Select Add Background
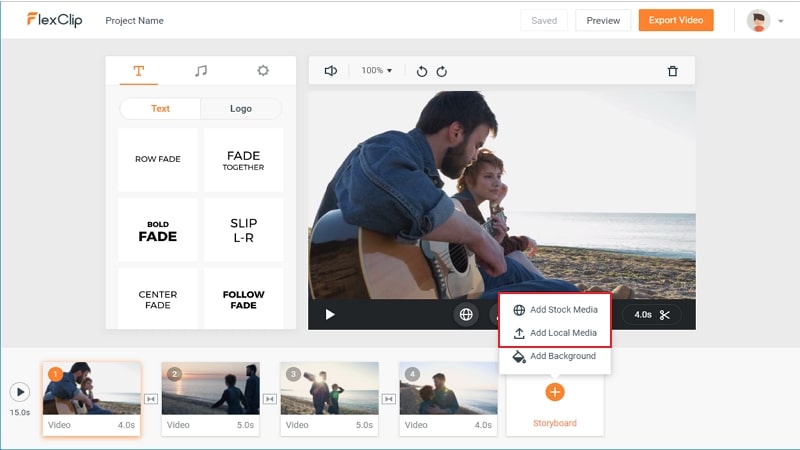 click(555, 356)
